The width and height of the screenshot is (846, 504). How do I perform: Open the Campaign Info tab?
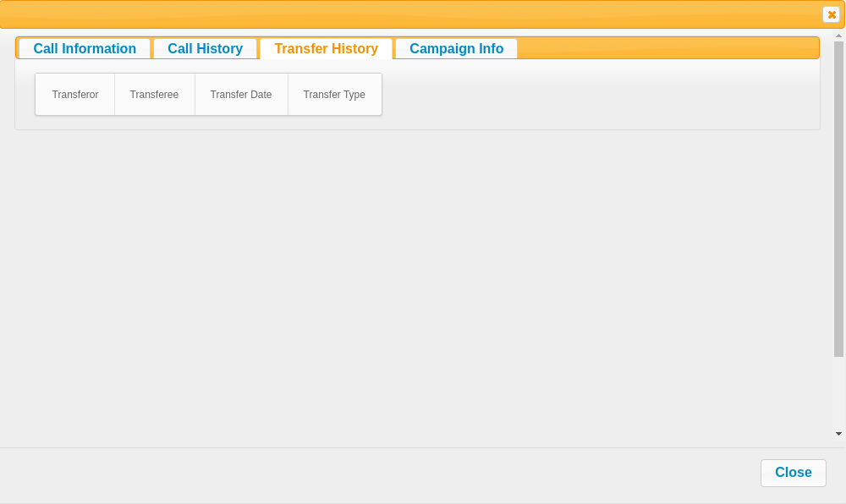tap(457, 48)
